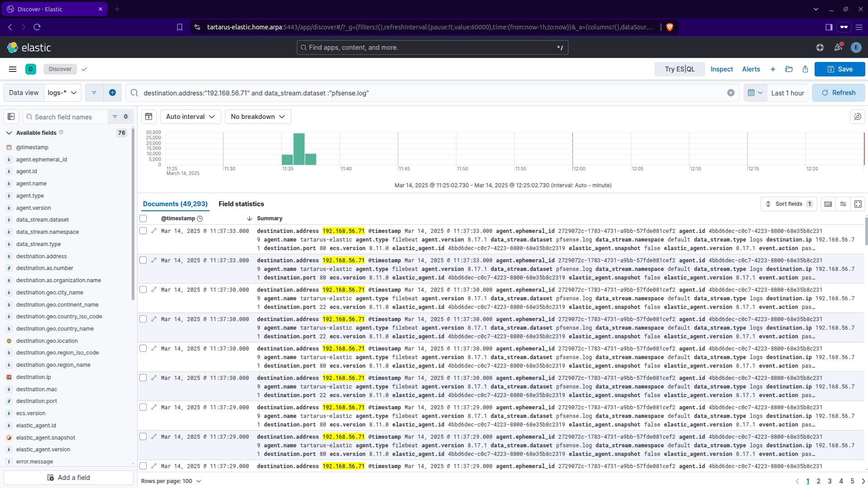868x488 pixels.
Task: Tick the third document row checkbox
Action: click(x=143, y=290)
